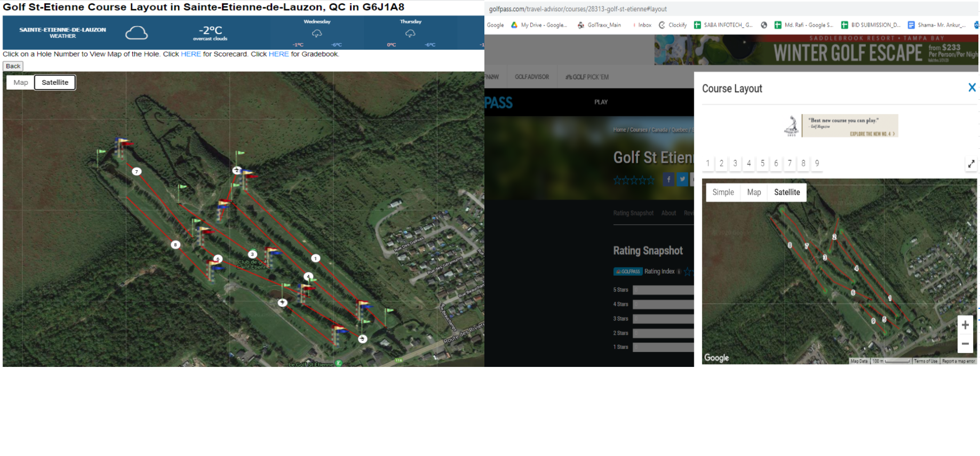Click the Google logo on the course map
Image resolution: width=980 pixels, height=456 pixels.
click(x=716, y=358)
